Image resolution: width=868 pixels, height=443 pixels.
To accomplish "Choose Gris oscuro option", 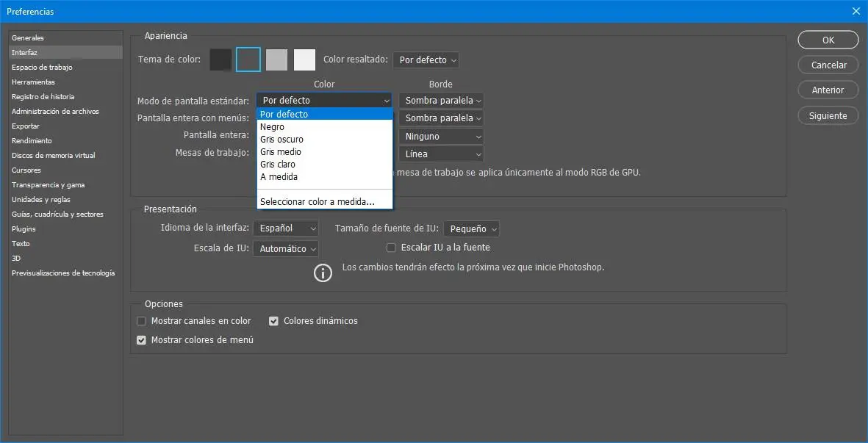I will [x=325, y=140].
